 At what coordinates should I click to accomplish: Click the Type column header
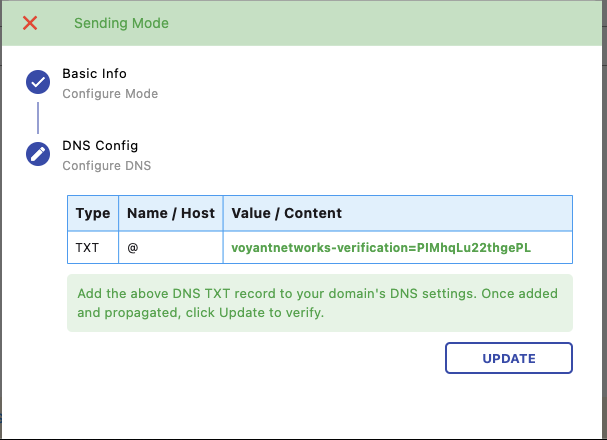[93, 213]
